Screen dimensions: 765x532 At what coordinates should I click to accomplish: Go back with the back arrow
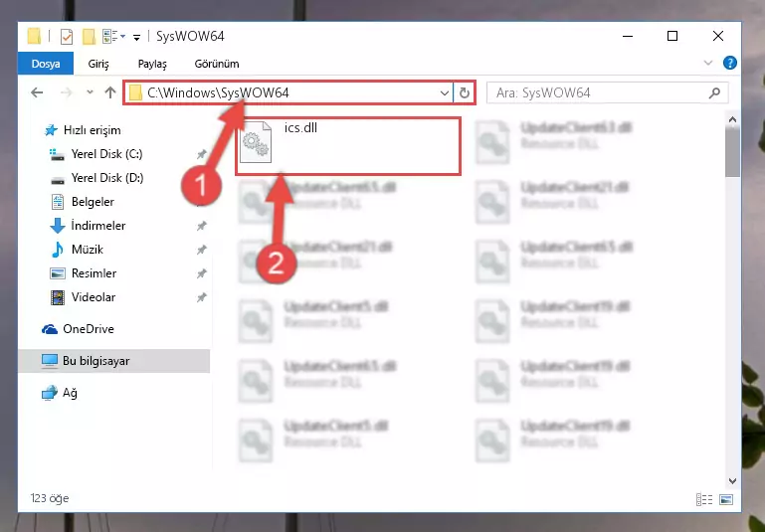pyautogui.click(x=37, y=92)
